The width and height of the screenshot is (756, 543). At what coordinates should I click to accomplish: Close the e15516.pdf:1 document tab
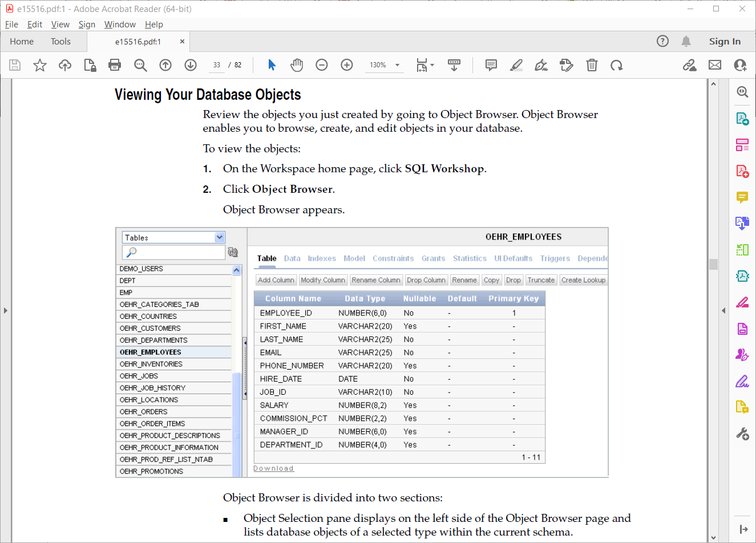(182, 42)
